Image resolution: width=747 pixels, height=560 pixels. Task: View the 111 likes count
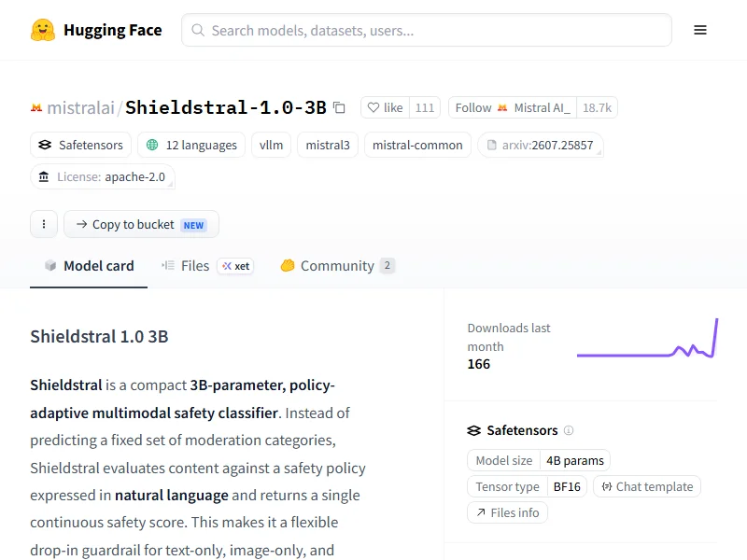pos(425,107)
